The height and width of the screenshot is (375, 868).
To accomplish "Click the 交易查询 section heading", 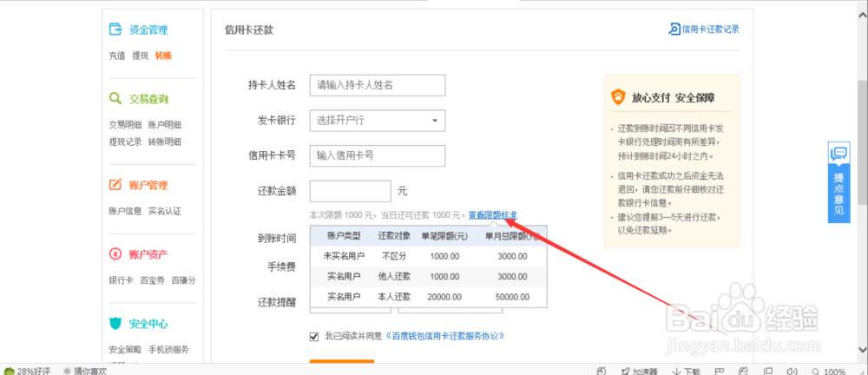I will point(148,99).
